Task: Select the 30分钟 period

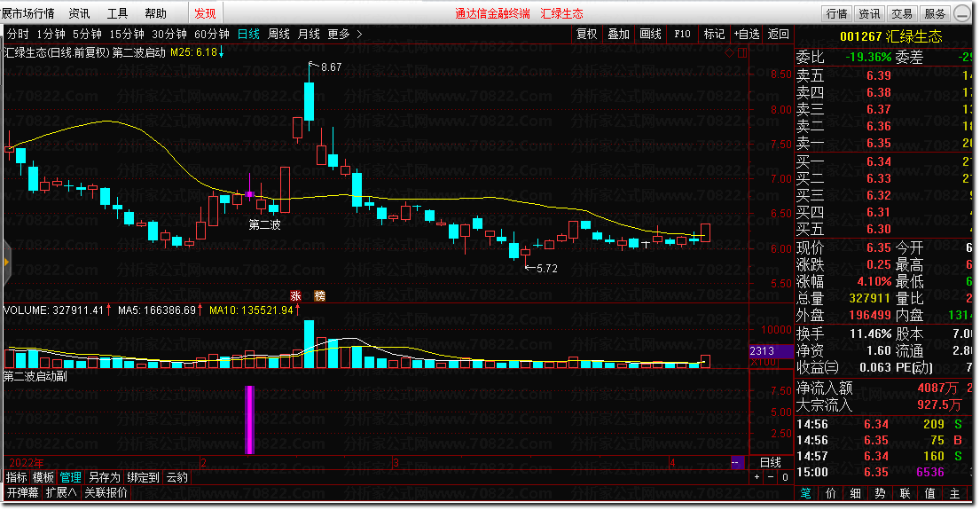Action: click(169, 34)
